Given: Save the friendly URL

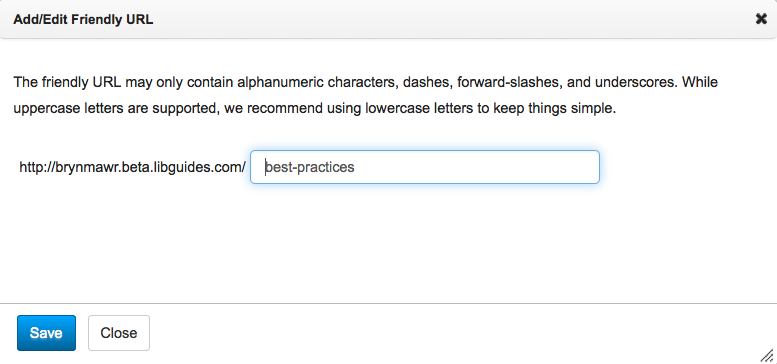Looking at the screenshot, I should pos(46,333).
